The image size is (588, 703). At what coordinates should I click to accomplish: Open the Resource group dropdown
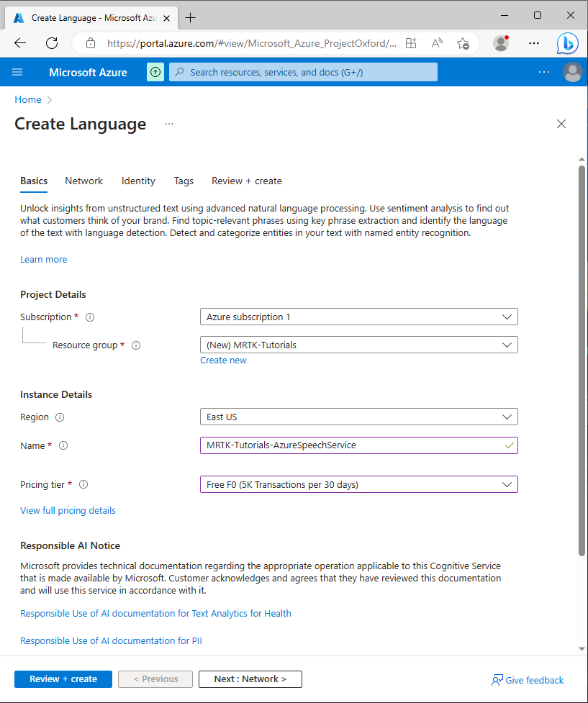coord(358,345)
